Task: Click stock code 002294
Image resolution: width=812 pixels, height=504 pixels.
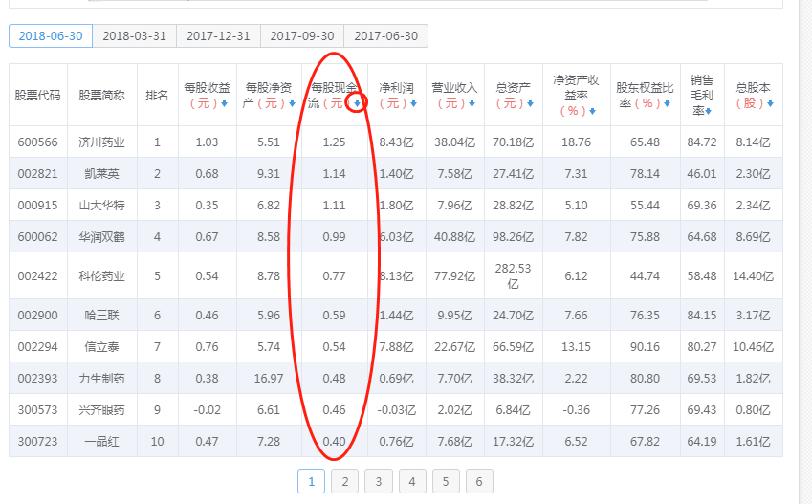Action: tap(38, 346)
